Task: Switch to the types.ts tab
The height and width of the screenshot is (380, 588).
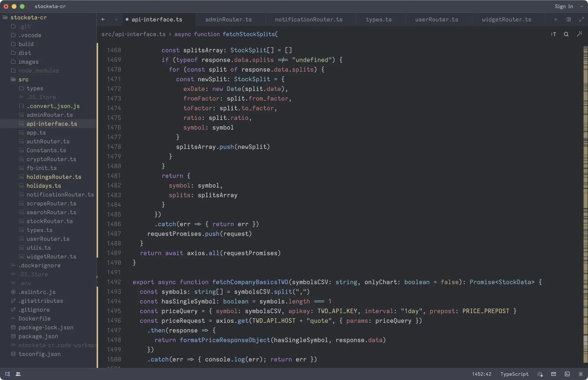Action: (379, 19)
